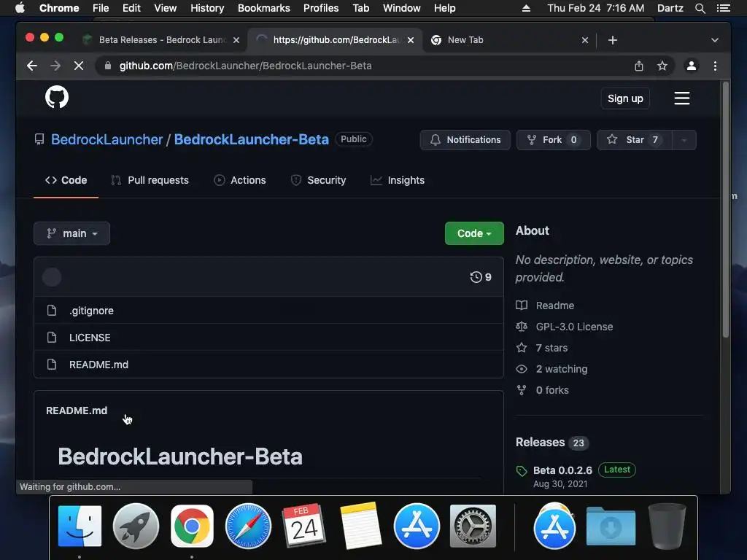Click the file icon beside .gitignore
Viewport: 747px width, 560px height.
[x=52, y=311]
